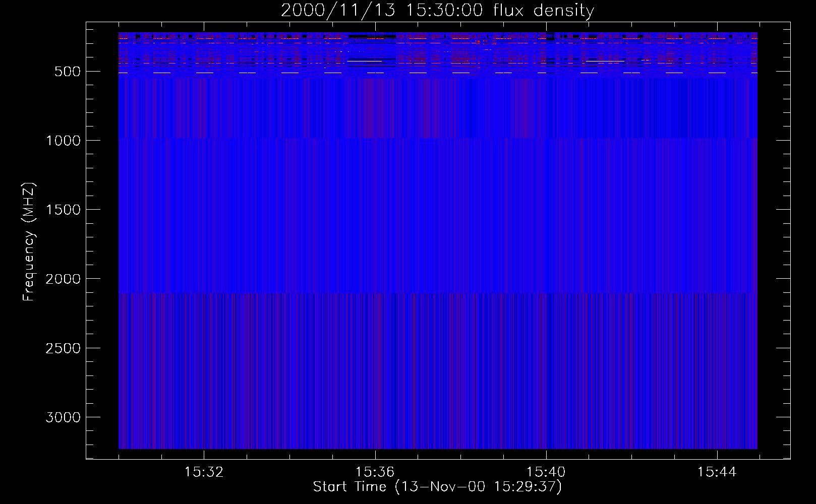This screenshot has width=816, height=504.
Task: Click the 2000 frequency tick label
Action: point(63,279)
